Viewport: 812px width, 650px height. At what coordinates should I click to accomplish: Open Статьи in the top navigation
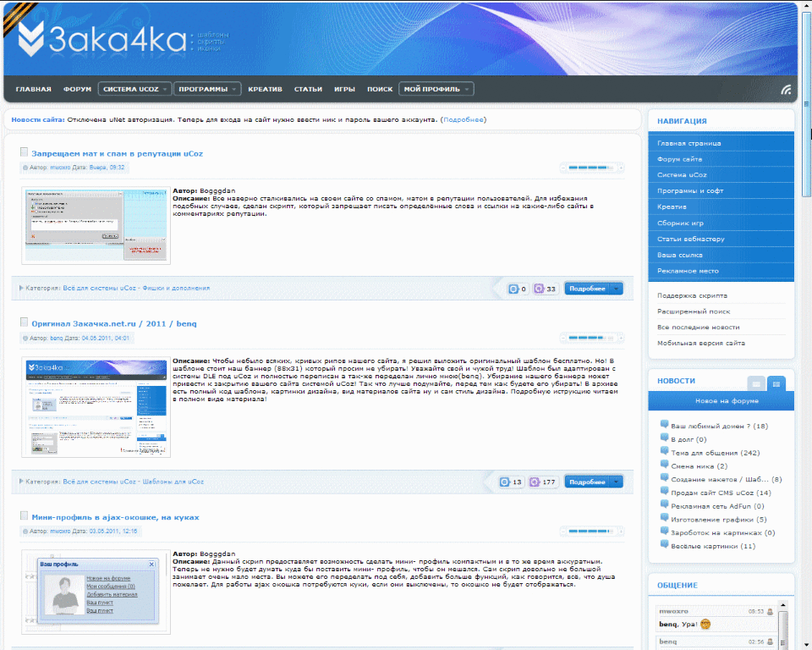click(308, 89)
